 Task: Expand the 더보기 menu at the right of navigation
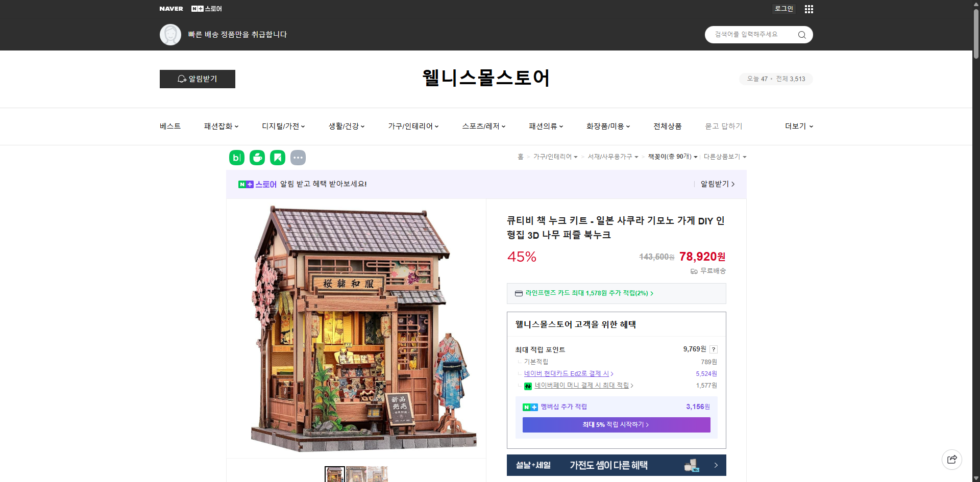[x=798, y=126]
